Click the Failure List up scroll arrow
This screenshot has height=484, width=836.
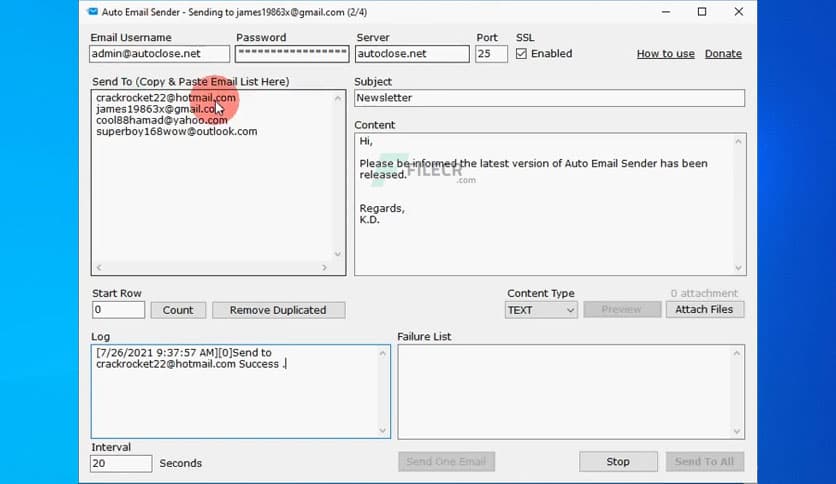737,353
